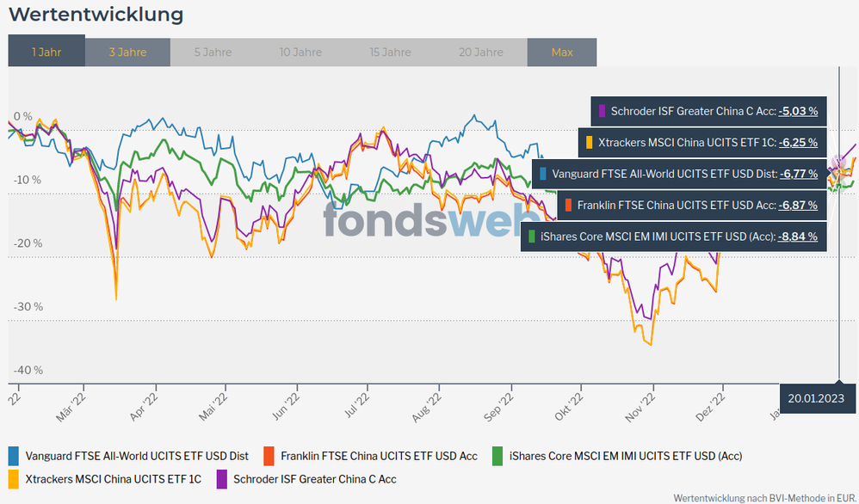The height and width of the screenshot is (504, 859).
Task: Click the 20.01.2023 date marker label
Action: [818, 398]
